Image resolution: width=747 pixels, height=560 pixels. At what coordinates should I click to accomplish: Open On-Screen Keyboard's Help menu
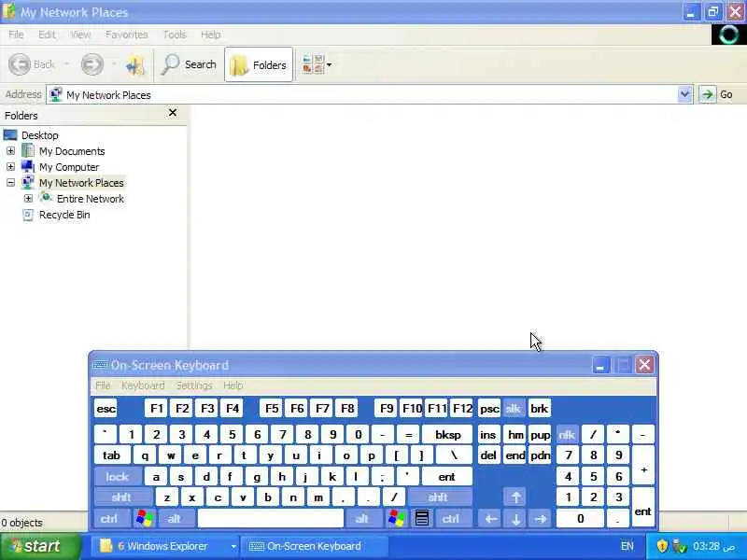[x=233, y=385]
